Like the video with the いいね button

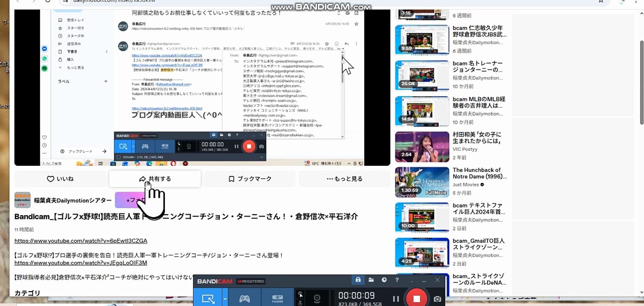click(60, 179)
